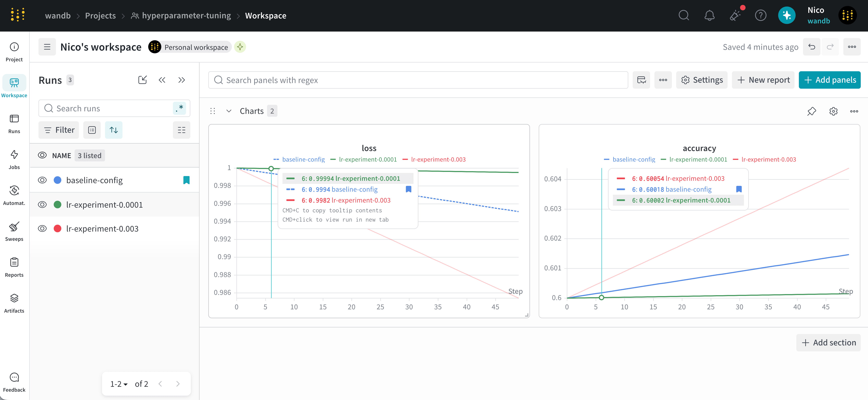Hide the lr-experiment-0.003 run
Image resolution: width=868 pixels, height=400 pixels.
pos(42,229)
